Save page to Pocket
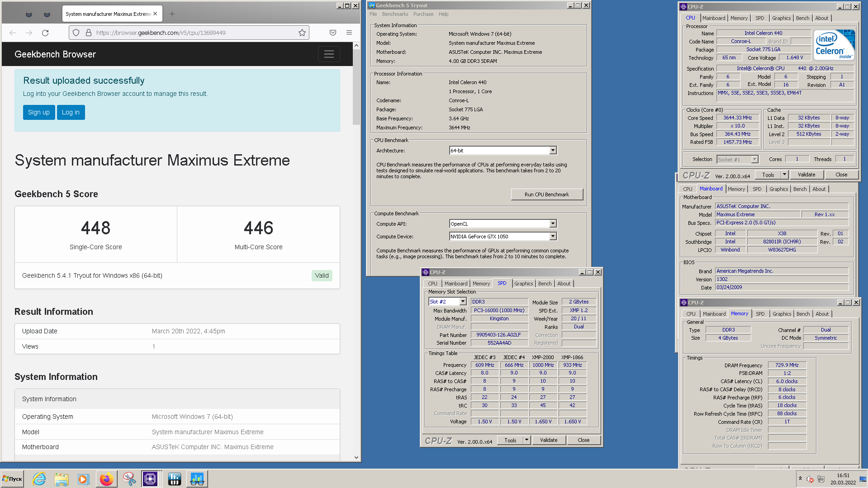The image size is (868, 488). tap(333, 33)
